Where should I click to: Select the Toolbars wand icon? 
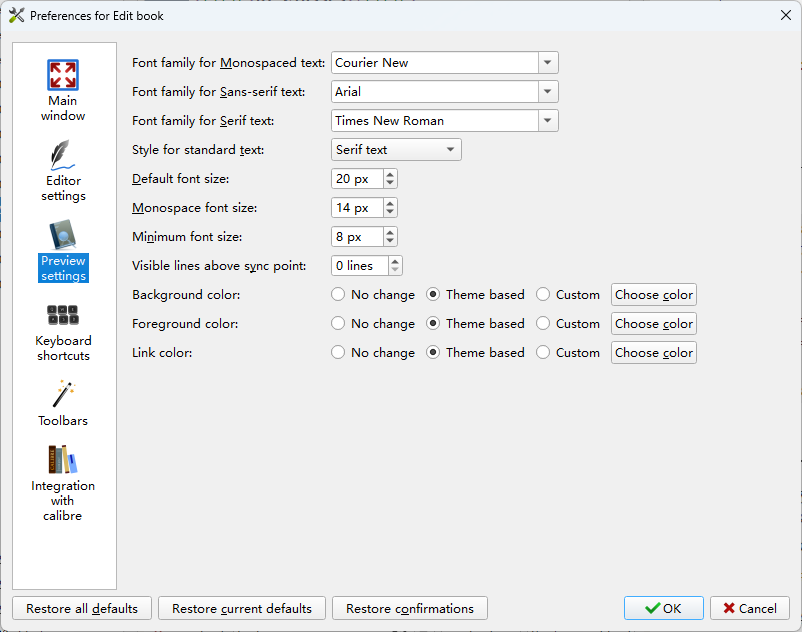(x=63, y=394)
